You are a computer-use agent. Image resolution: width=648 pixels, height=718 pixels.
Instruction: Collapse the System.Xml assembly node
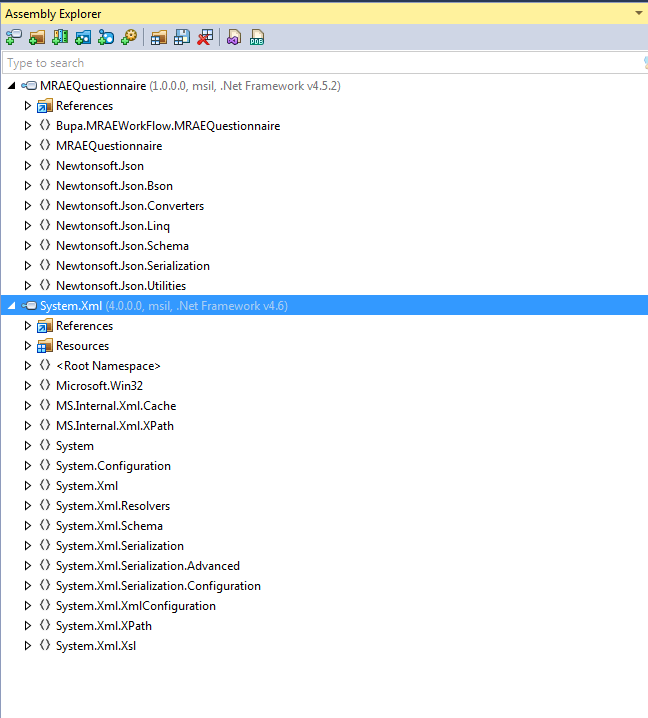12,306
